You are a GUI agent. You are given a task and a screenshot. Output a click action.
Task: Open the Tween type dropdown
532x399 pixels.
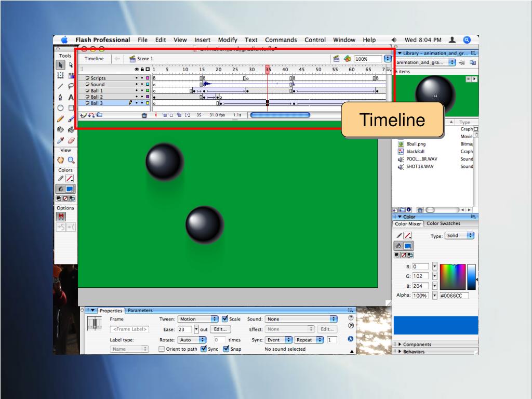click(198, 319)
